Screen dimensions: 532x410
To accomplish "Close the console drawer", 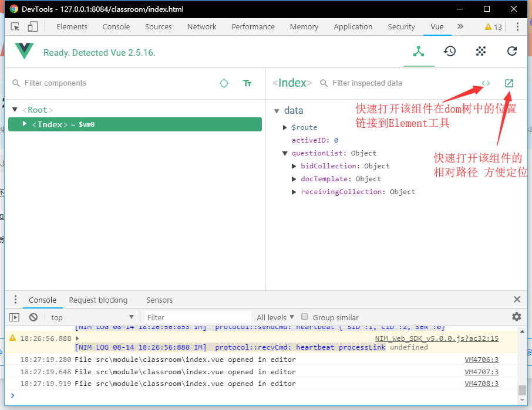I will click(517, 299).
